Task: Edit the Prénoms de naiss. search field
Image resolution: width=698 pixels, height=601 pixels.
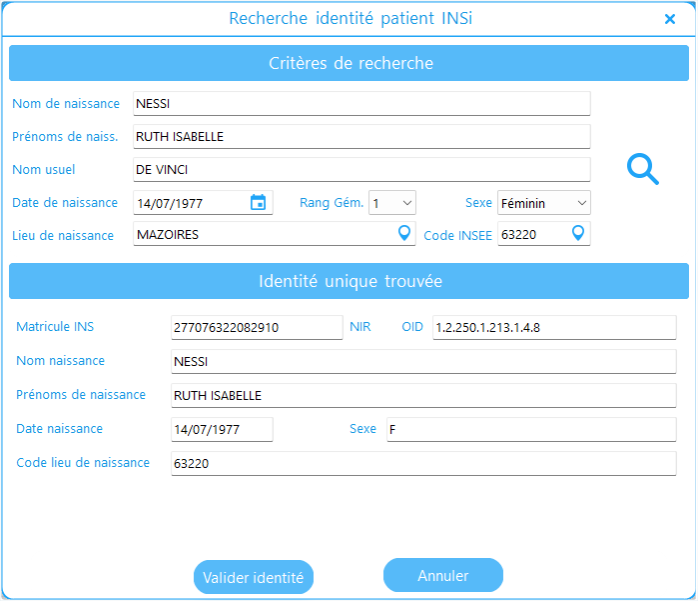Action: [360, 137]
